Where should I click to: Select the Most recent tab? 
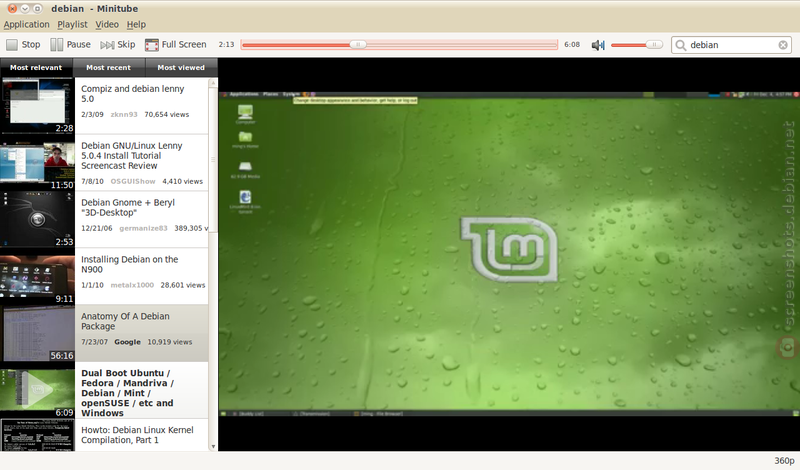point(109,67)
